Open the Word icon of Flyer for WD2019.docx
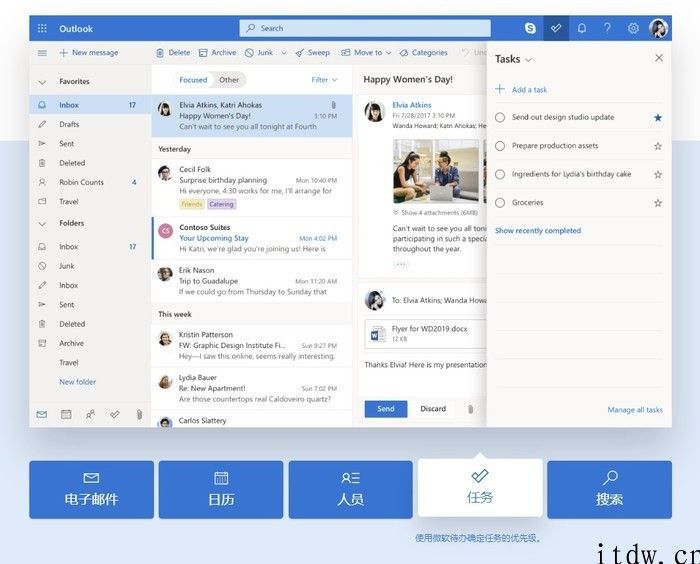Viewport: 700px width, 564px height. [378, 334]
